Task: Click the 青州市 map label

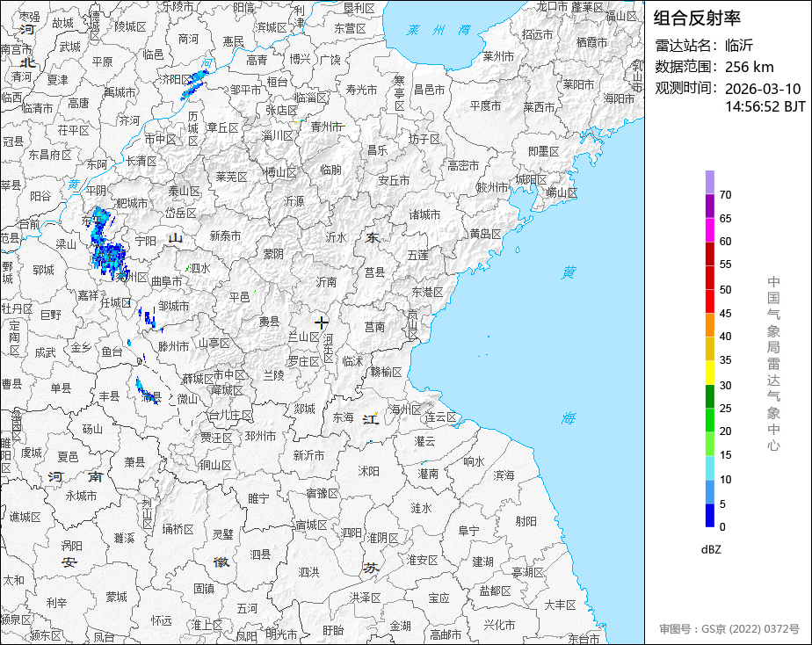Action: [327, 127]
